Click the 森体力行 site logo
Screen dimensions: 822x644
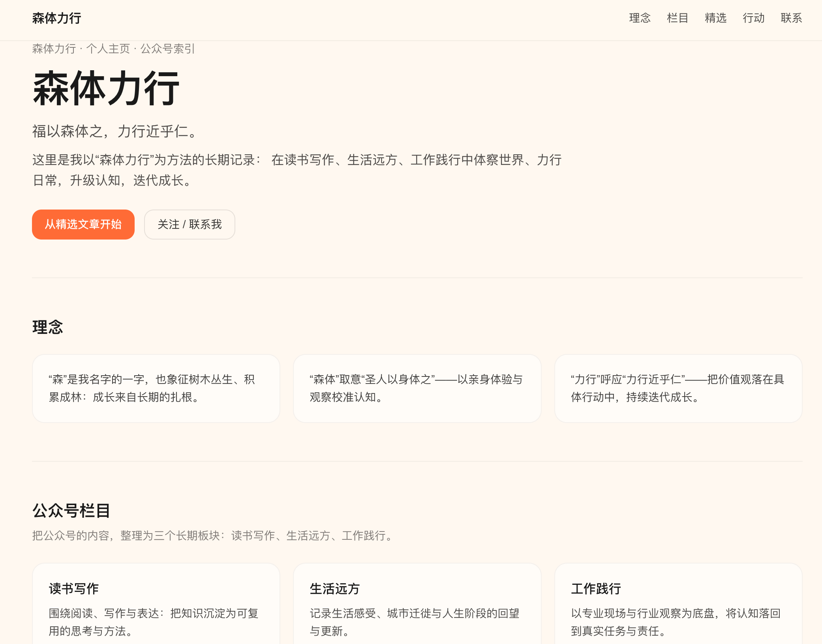tap(56, 18)
